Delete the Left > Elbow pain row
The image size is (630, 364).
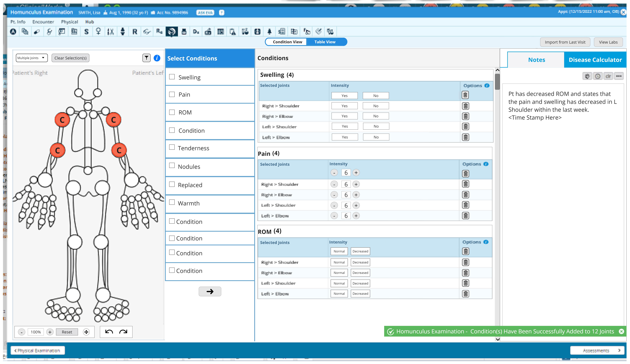pos(465,216)
